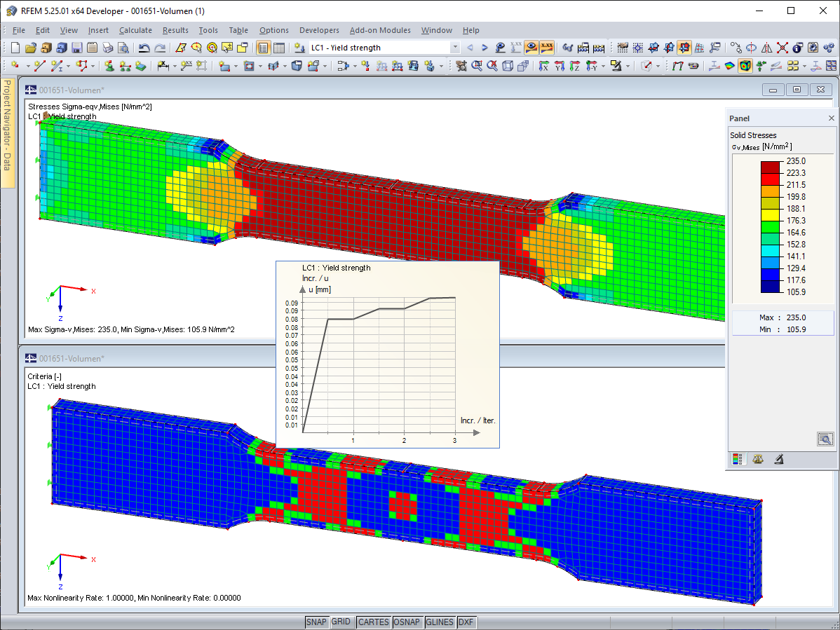Enable SNAP in the status bar
Image resolution: width=840 pixels, height=630 pixels.
pyautogui.click(x=316, y=622)
